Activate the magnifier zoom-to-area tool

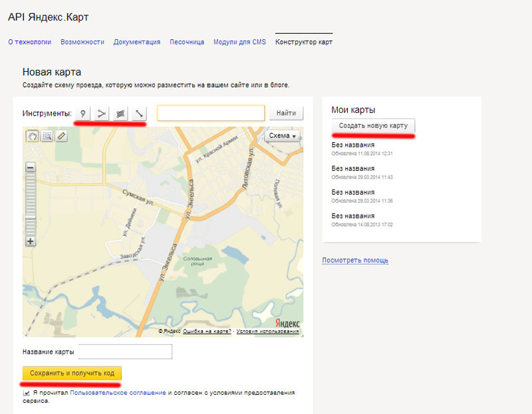47,136
